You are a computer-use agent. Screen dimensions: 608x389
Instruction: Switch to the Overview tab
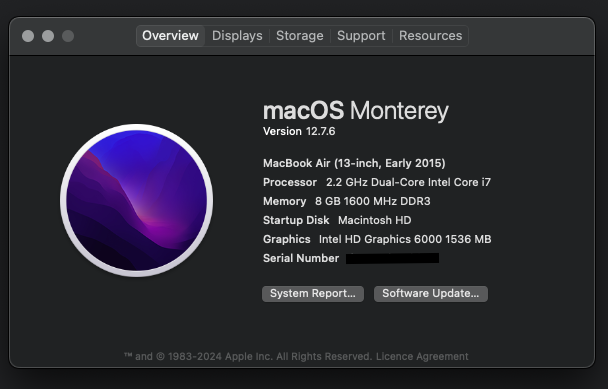[x=170, y=36]
